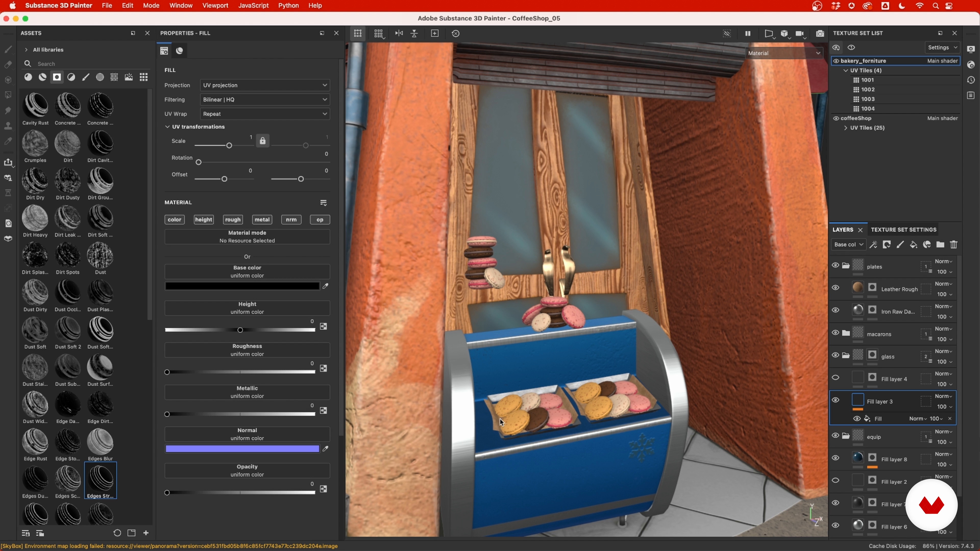Toggle the metal channel button

pos(262,219)
